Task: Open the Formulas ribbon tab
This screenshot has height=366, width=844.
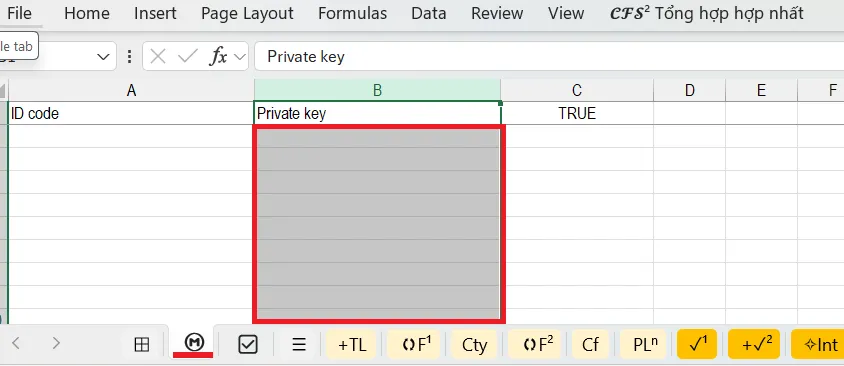Action: (x=352, y=13)
